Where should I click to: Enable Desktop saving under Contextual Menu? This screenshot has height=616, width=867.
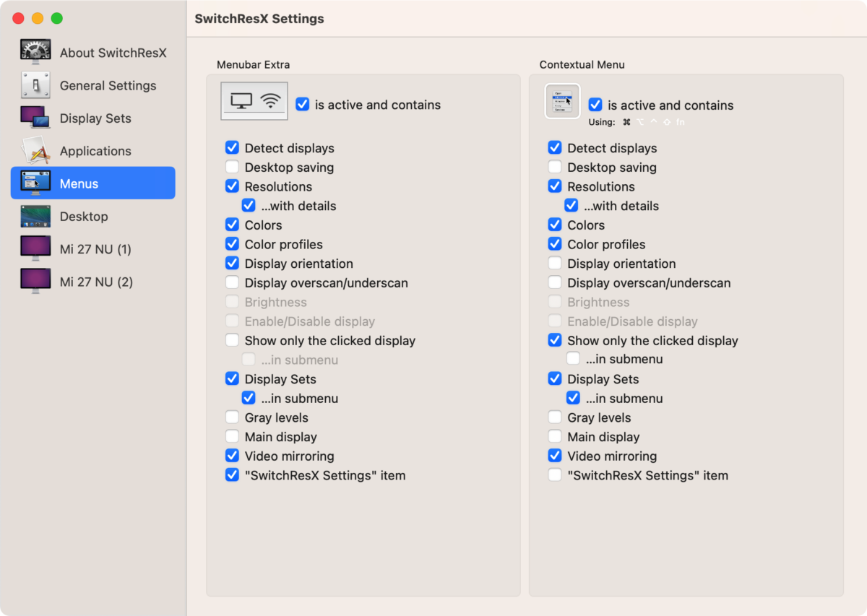point(555,167)
